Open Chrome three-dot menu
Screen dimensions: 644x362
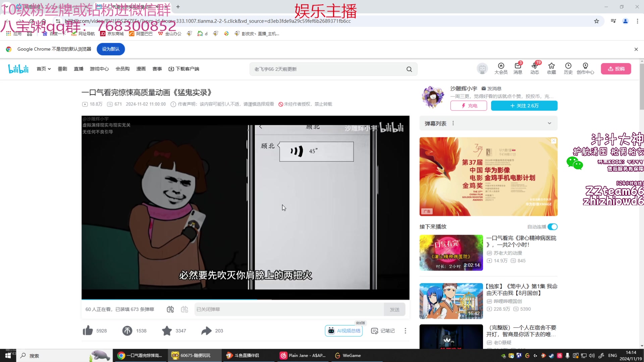coord(638,21)
